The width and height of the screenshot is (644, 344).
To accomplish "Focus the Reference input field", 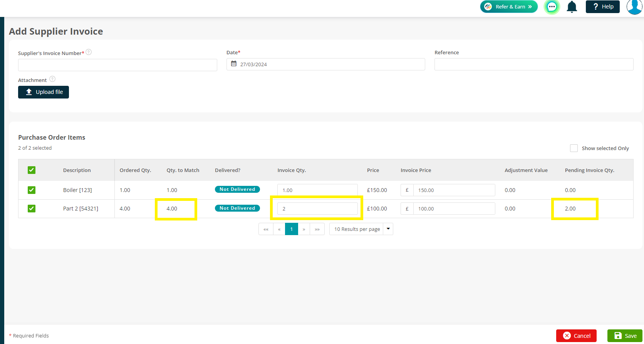I will pyautogui.click(x=534, y=64).
